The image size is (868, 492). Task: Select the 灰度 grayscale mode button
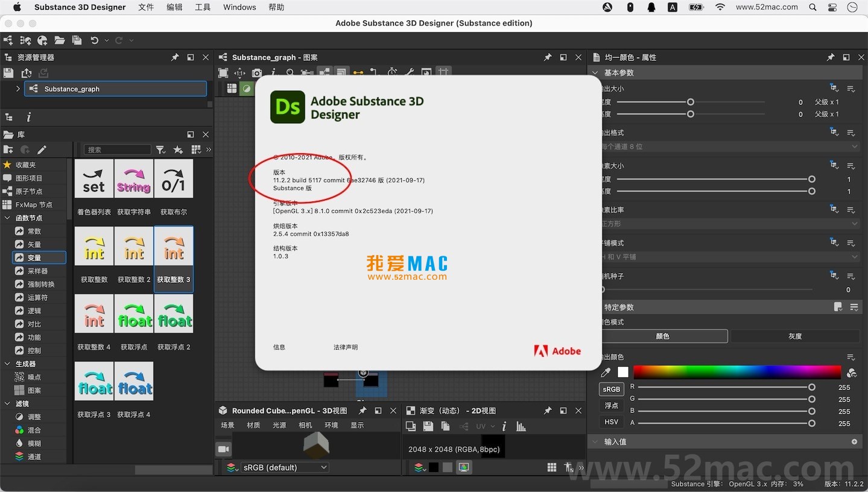(795, 336)
